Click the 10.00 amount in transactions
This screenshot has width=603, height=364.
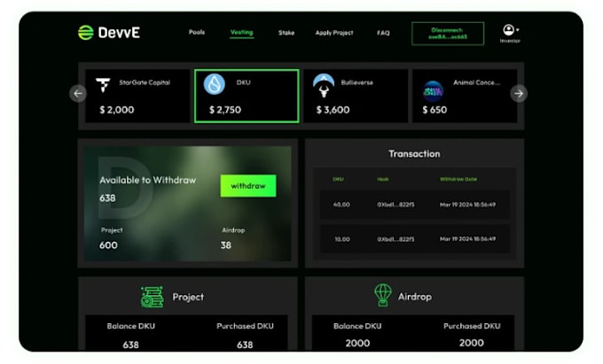[342, 239]
